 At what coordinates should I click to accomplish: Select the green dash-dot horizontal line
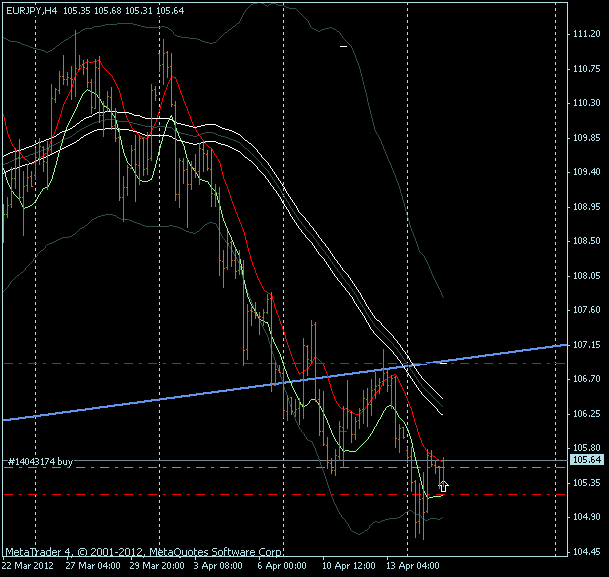tap(285, 468)
